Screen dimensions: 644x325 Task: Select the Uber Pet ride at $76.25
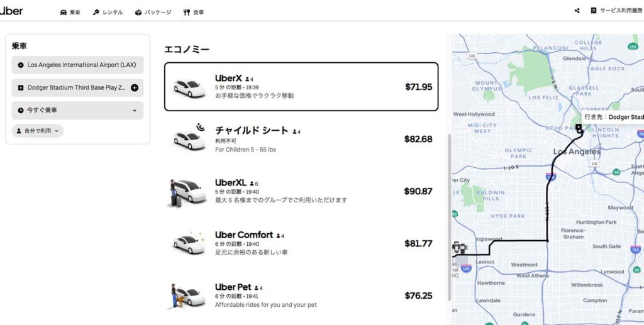301,295
